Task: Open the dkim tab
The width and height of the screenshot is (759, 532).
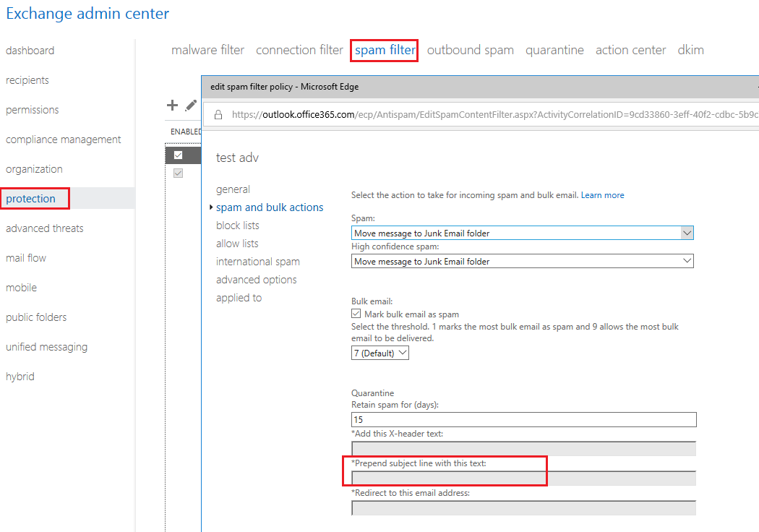Action: pyautogui.click(x=691, y=50)
